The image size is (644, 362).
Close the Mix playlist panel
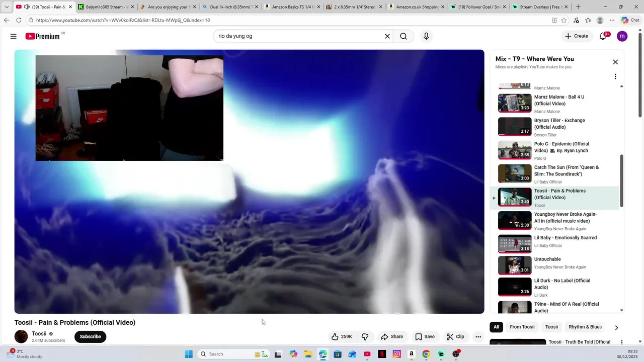click(615, 62)
